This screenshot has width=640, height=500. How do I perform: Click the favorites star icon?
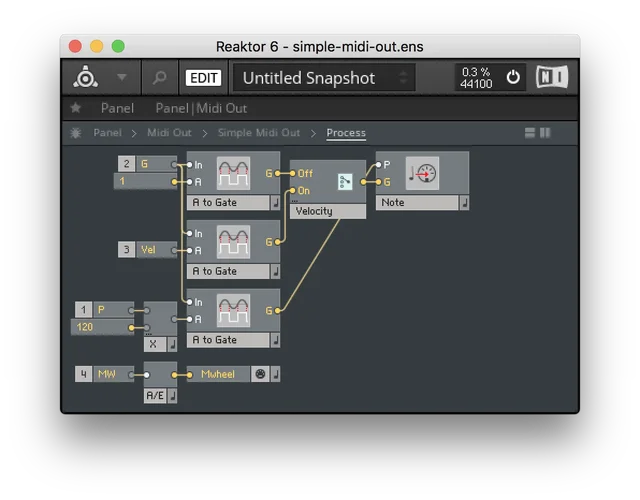(x=76, y=108)
